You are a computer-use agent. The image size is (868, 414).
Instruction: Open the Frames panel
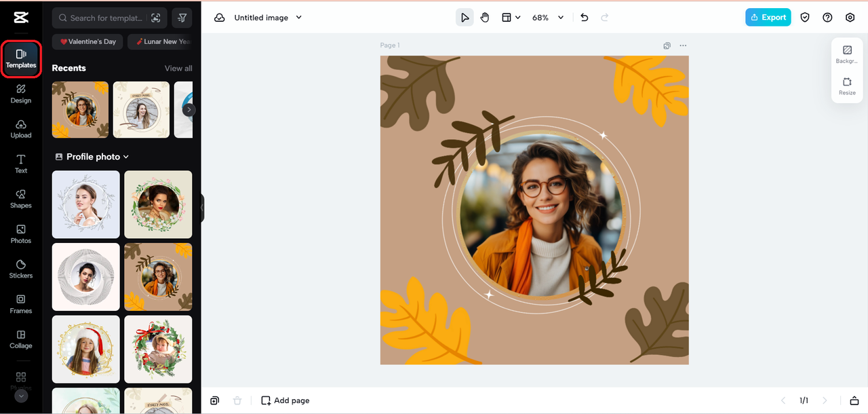[x=21, y=304]
